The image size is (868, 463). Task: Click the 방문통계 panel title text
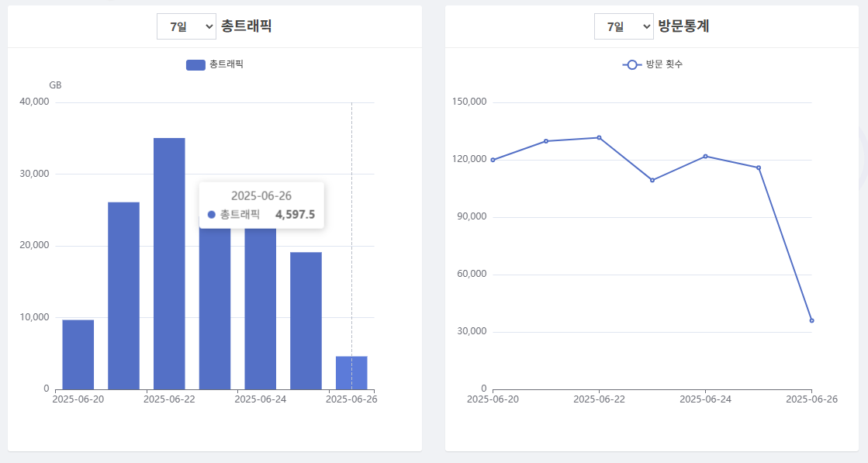tap(683, 26)
